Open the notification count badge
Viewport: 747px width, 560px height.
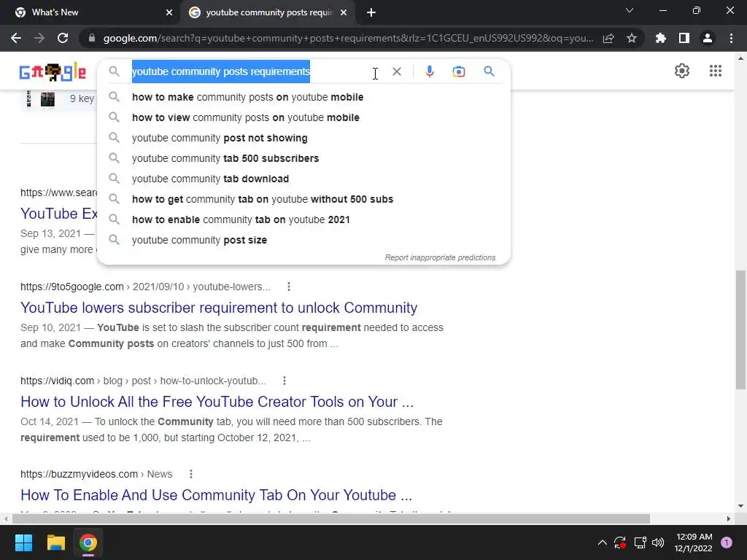(726, 542)
